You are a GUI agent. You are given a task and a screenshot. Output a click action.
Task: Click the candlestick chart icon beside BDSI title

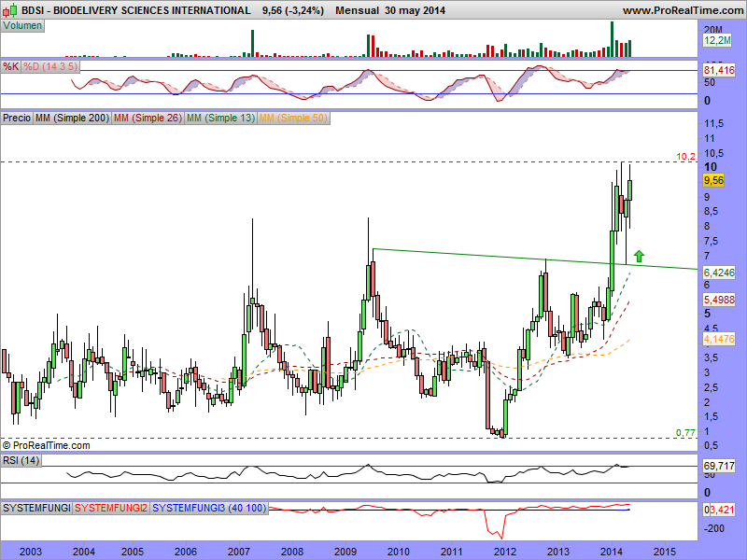11,9
